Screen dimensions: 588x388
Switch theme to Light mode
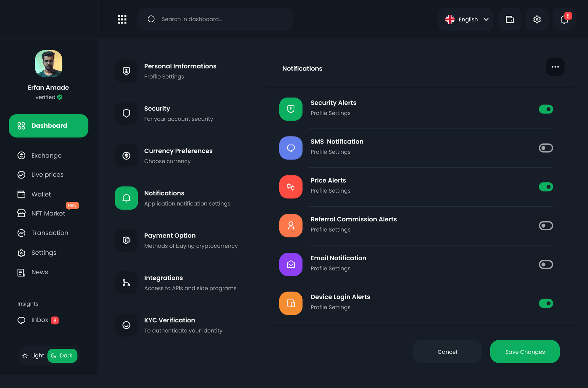click(x=33, y=355)
